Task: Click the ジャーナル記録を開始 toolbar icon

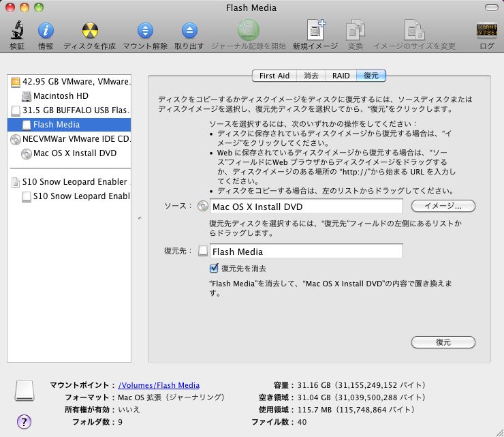Action: pyautogui.click(x=249, y=30)
